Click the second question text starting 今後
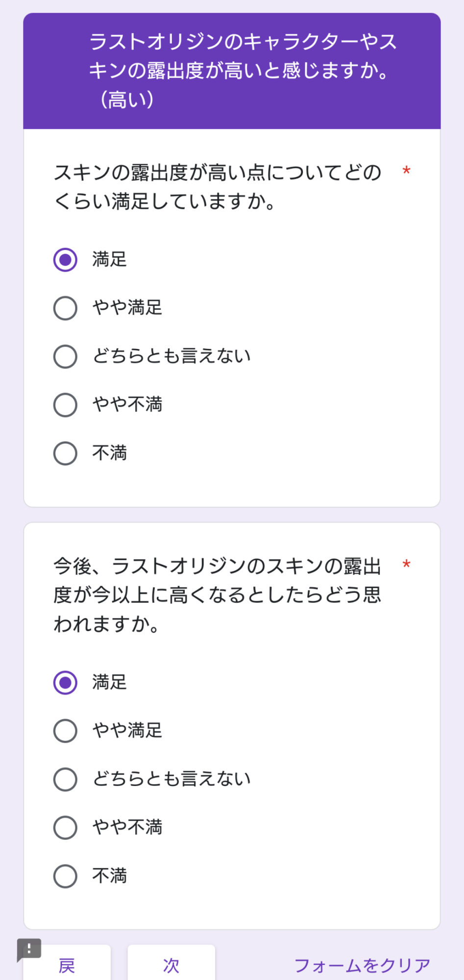Screen dimensions: 464x980 click(x=217, y=595)
